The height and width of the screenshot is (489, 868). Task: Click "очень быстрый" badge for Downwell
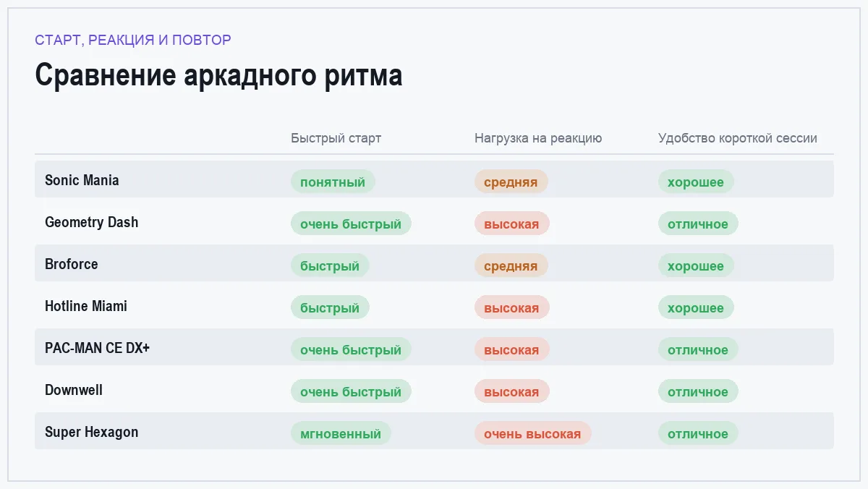point(351,391)
